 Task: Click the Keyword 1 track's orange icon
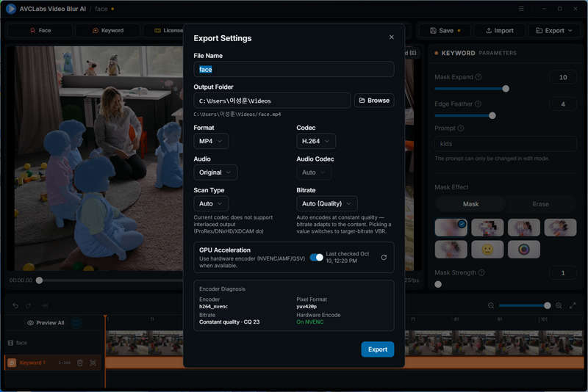click(12, 363)
